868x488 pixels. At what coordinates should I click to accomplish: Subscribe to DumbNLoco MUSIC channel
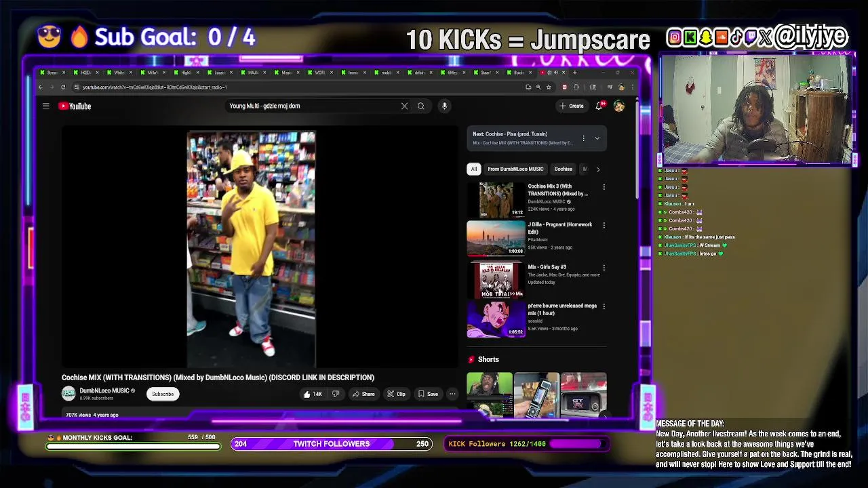[x=163, y=394]
